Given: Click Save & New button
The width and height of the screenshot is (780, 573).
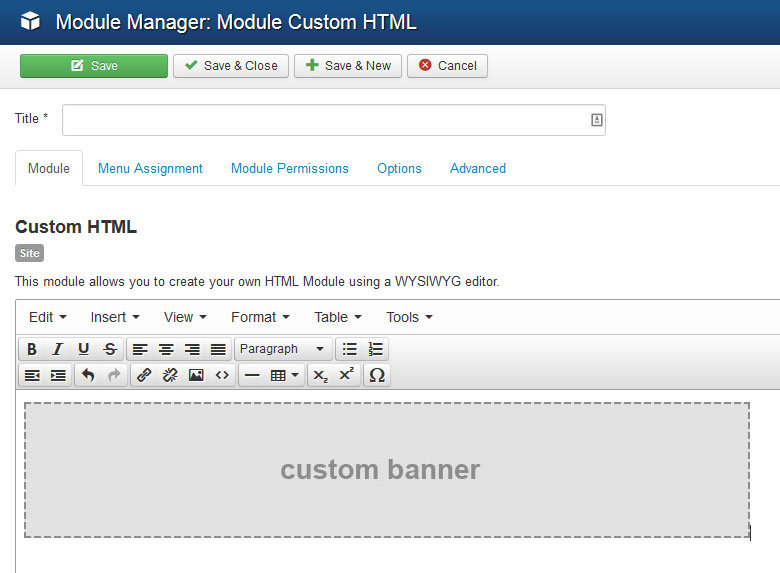Looking at the screenshot, I should coord(348,66).
